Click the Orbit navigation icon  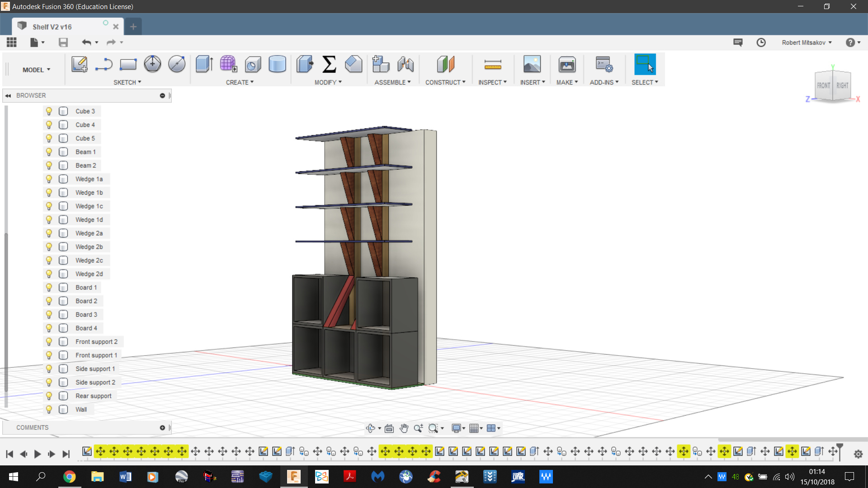[371, 428]
